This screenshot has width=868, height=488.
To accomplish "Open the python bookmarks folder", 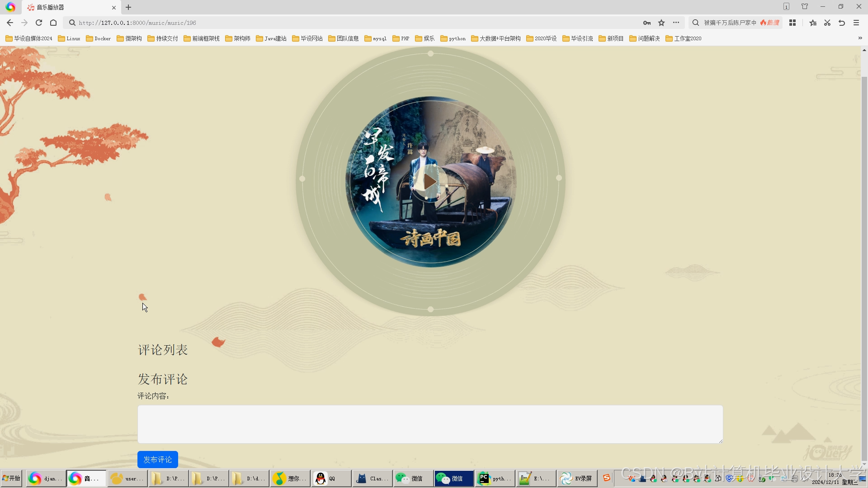I will point(453,38).
